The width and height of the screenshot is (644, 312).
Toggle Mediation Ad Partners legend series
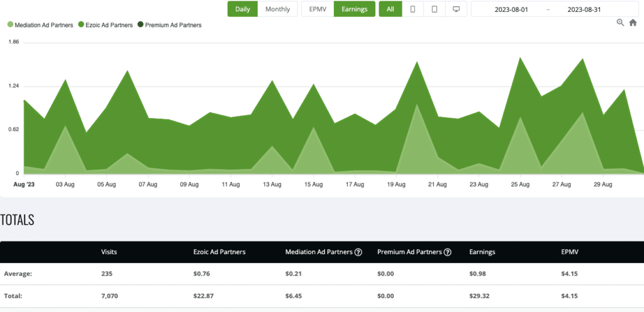click(x=40, y=25)
